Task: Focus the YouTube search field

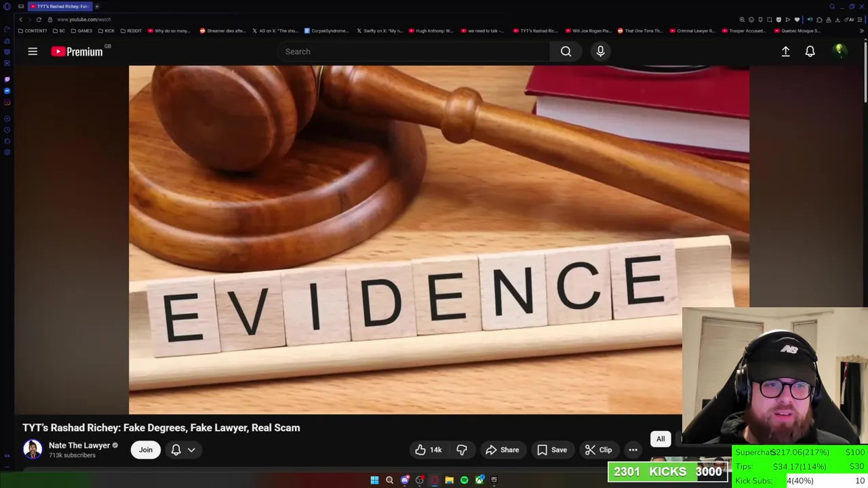Action: pos(413,52)
